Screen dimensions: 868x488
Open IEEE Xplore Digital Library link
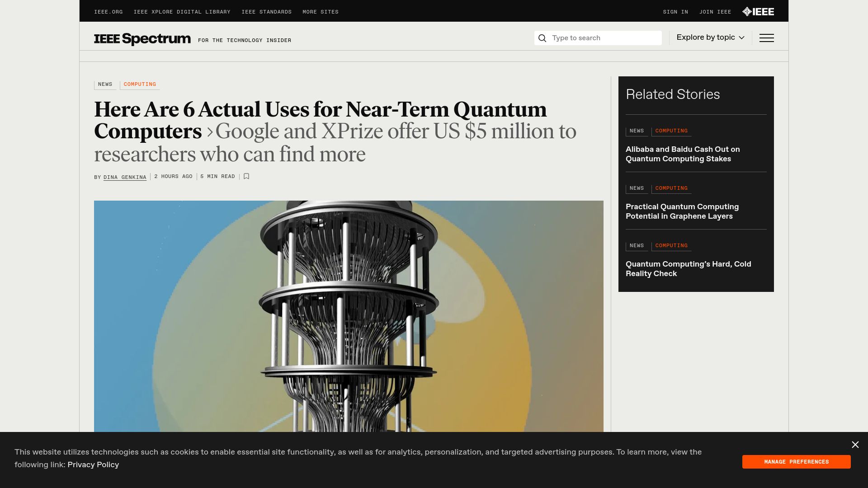coord(182,12)
